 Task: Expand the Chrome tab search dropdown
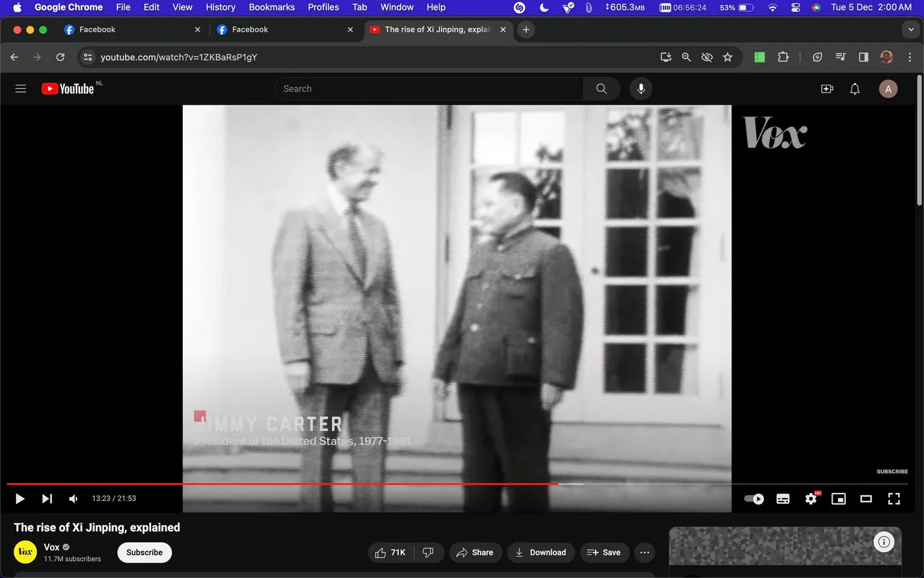(911, 30)
